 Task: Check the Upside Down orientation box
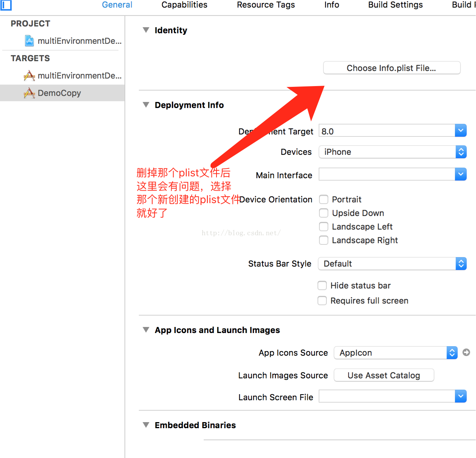point(324,213)
